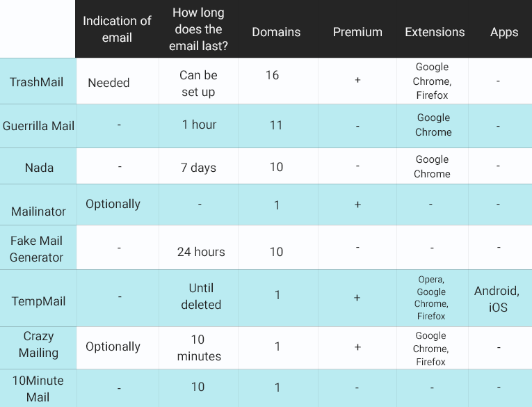
Task: Select the Mailinator row label
Action: point(38,212)
